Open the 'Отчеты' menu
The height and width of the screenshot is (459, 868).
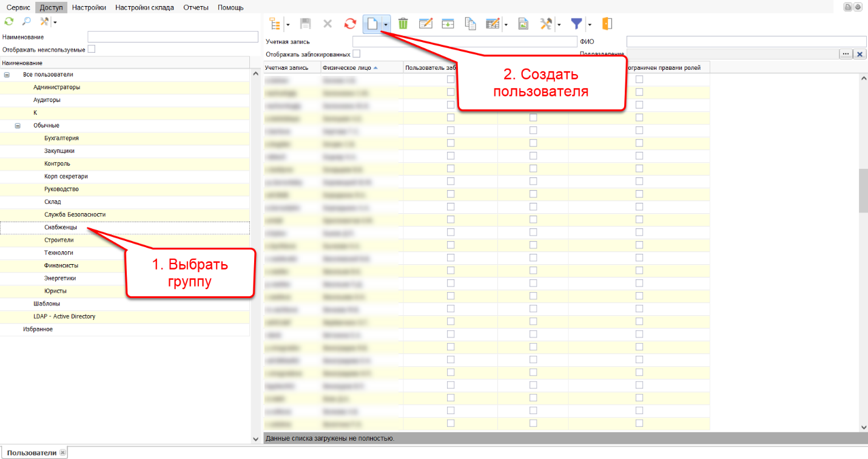point(196,7)
